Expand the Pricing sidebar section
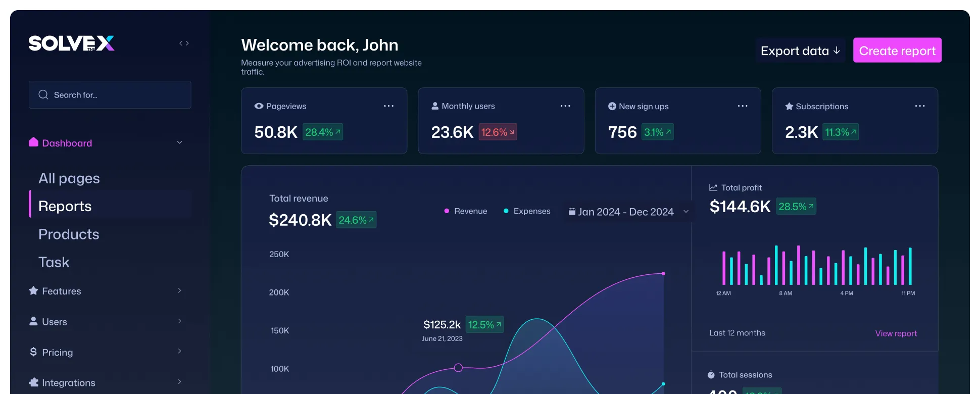The width and height of the screenshot is (980, 394). point(179,352)
